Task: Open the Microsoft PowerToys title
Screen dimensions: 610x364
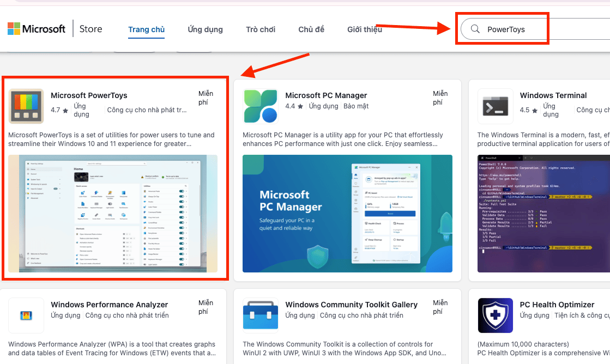Action: point(89,95)
